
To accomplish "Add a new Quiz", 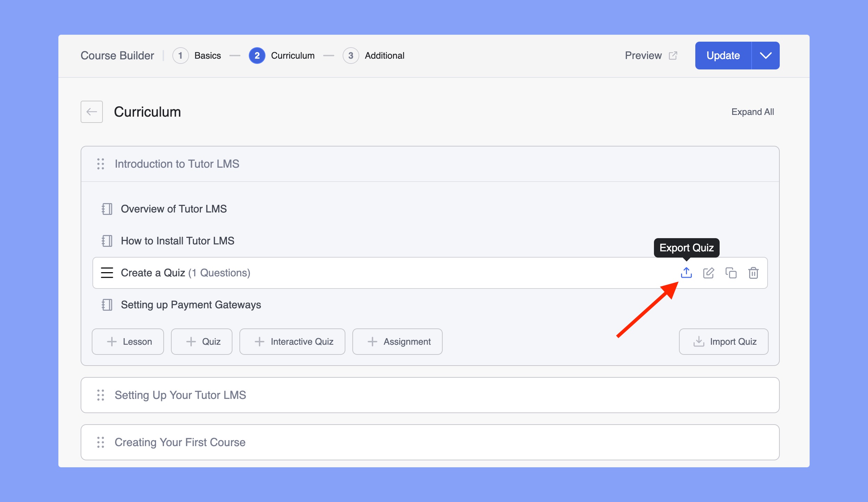I will click(202, 342).
